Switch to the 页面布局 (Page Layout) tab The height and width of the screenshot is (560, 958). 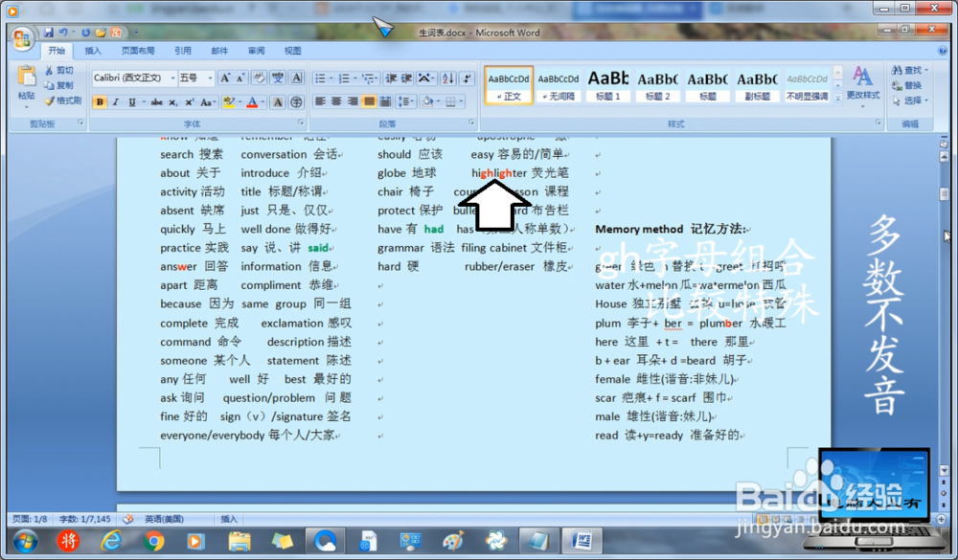[x=137, y=51]
